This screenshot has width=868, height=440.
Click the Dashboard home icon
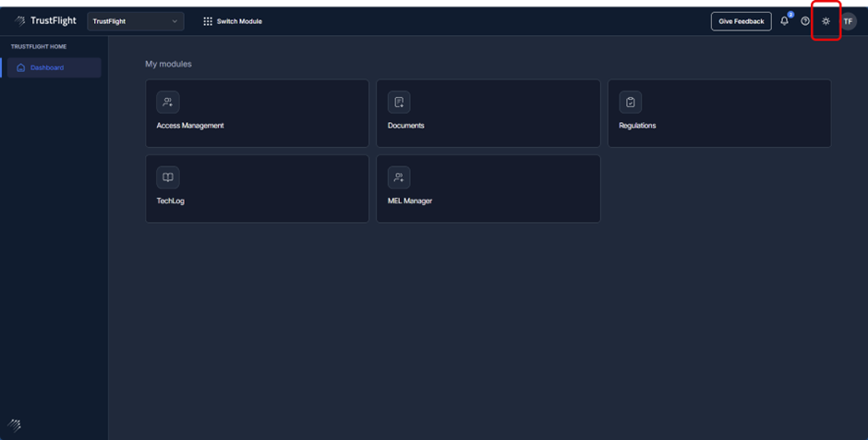(21, 67)
